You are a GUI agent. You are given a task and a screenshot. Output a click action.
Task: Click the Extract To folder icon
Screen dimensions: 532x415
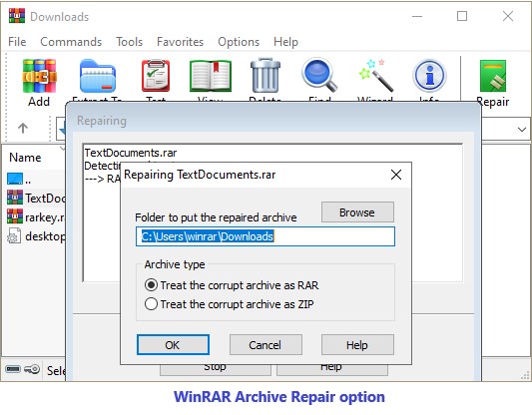pyautogui.click(x=98, y=76)
